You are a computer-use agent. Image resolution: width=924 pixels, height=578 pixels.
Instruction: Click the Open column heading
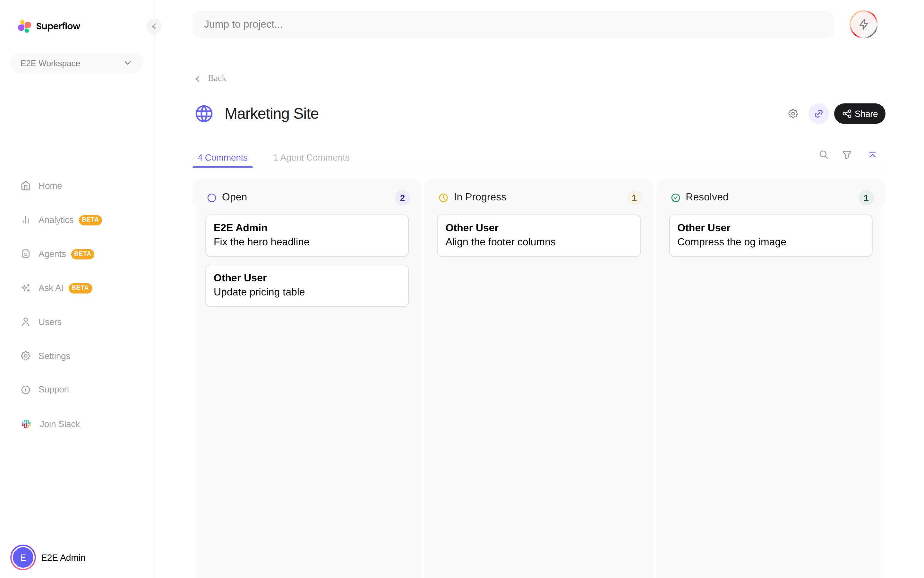coord(235,197)
